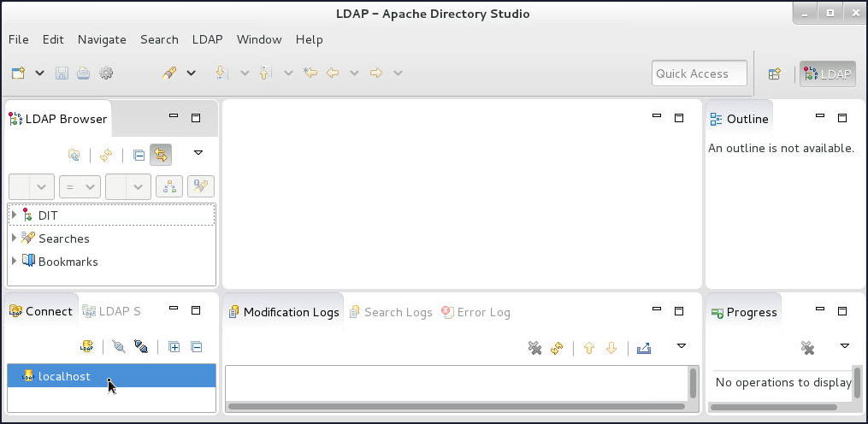
Task: Click the run quick search button
Action: [x=201, y=187]
